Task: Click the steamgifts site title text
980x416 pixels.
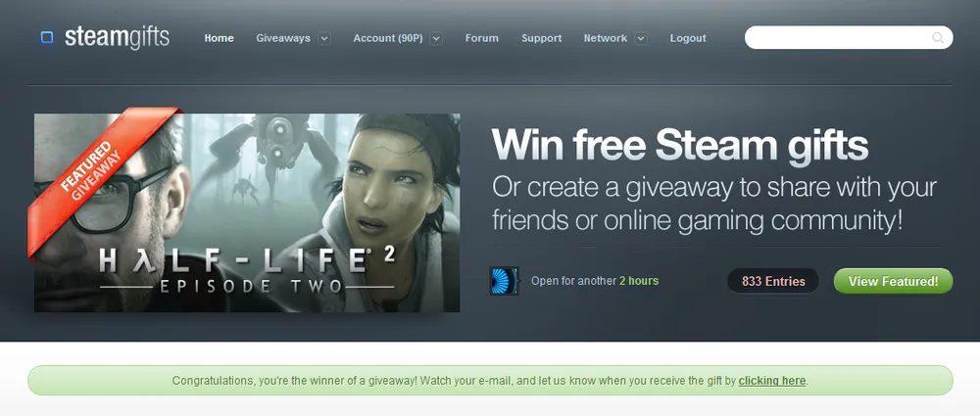Action: pos(117,37)
